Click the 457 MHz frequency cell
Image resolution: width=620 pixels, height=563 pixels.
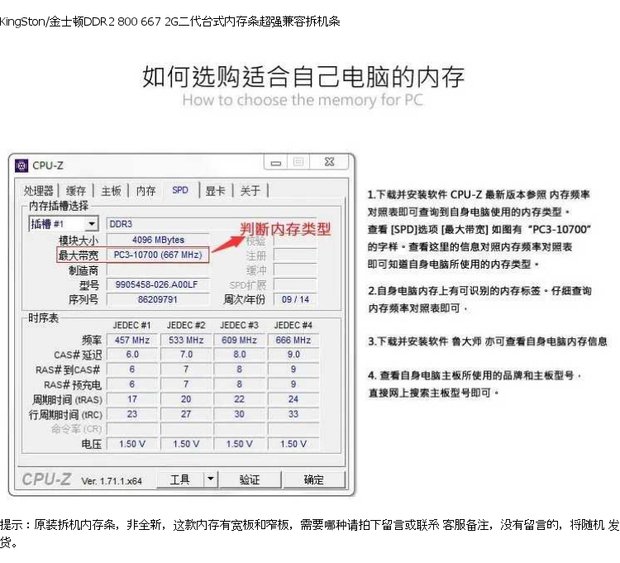click(132, 340)
